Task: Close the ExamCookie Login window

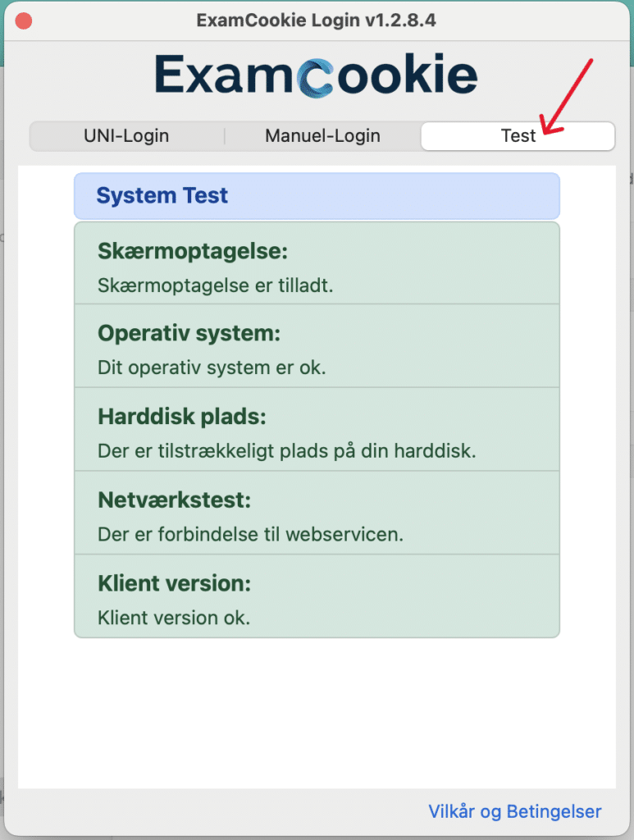Action: pos(24,21)
